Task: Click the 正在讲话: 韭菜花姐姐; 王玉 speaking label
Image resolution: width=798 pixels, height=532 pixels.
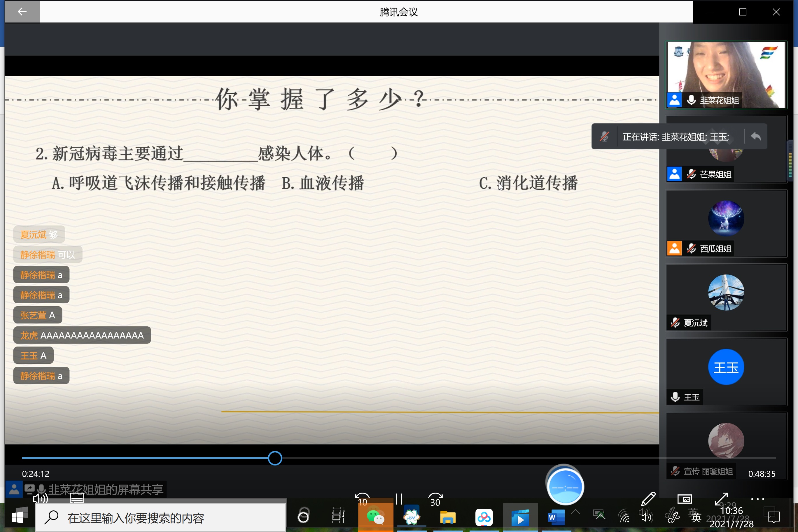Action: pyautogui.click(x=675, y=137)
